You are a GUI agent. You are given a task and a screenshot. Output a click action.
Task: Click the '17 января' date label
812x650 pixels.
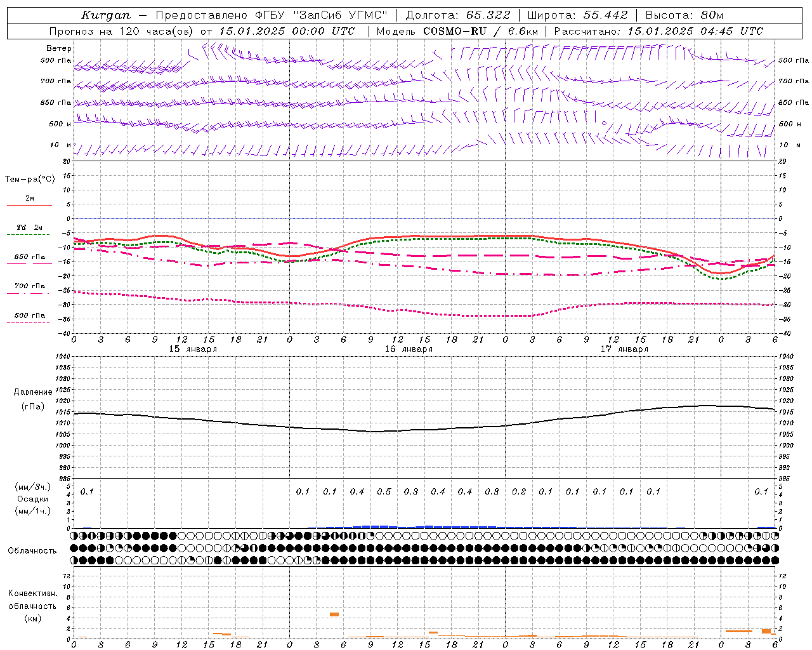point(624,349)
